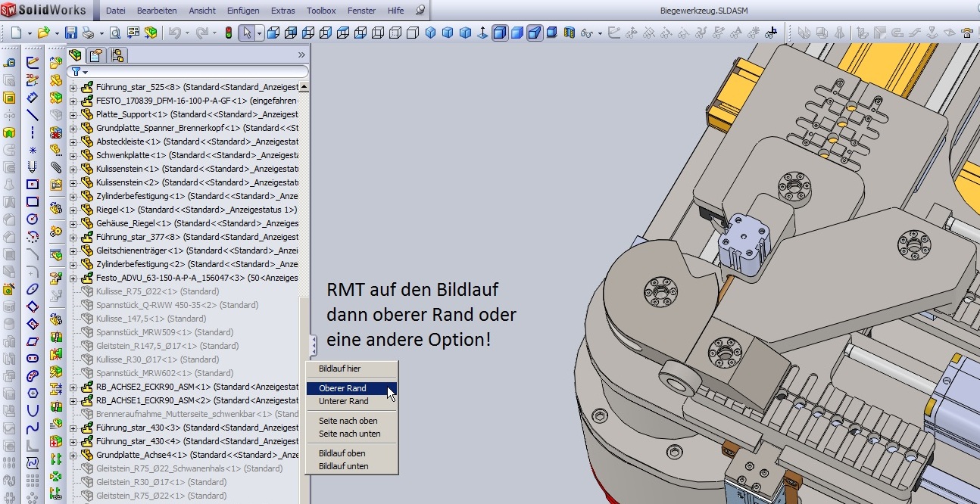Open the Datei menu

tap(116, 11)
